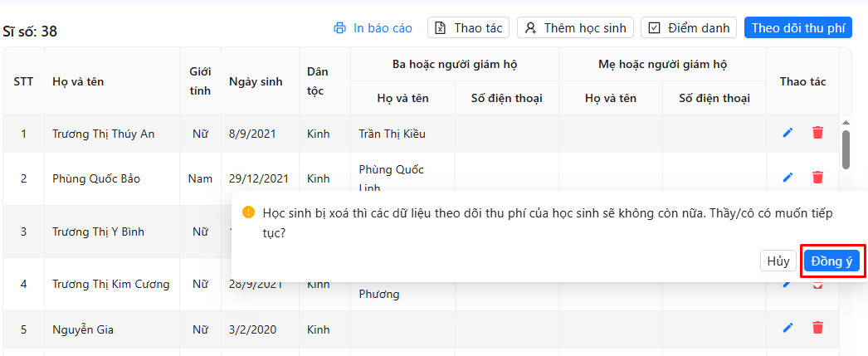Click Thêm học sinh to add student

pos(575,28)
